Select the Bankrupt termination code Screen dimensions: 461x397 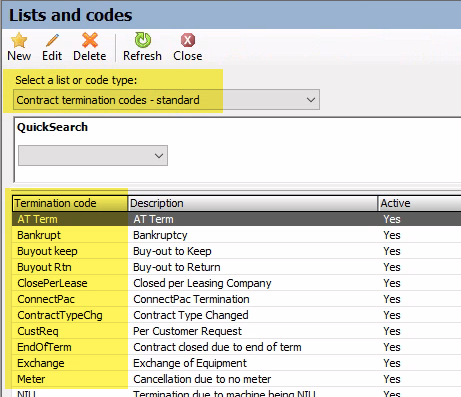(x=39, y=235)
